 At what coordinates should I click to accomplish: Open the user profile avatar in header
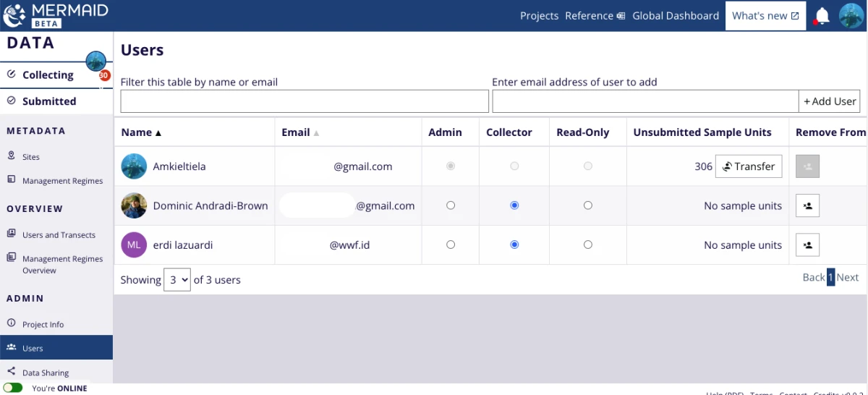(x=851, y=16)
